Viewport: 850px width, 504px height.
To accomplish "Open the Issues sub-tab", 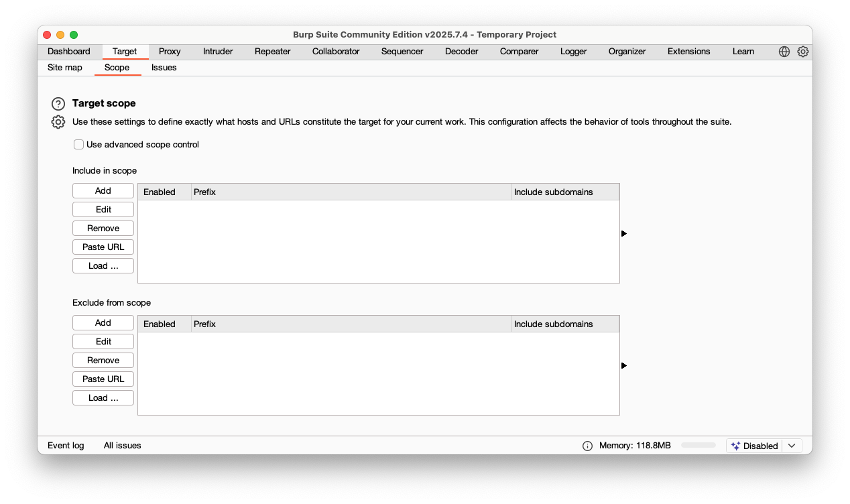I will (x=164, y=68).
